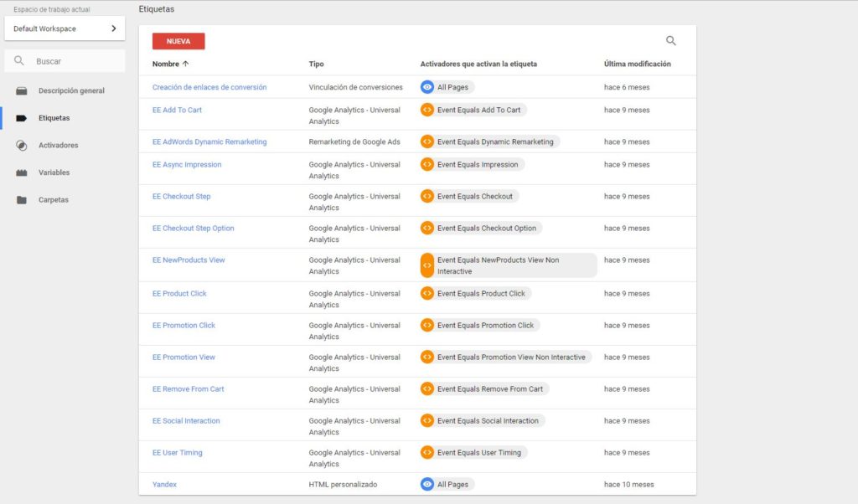Open the Variables section
The width and height of the screenshot is (858, 504).
(54, 172)
